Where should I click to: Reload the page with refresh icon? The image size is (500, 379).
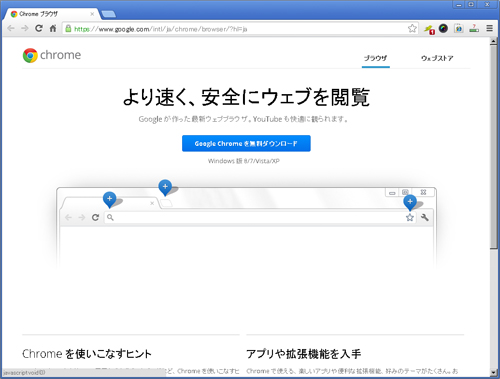coord(39,28)
